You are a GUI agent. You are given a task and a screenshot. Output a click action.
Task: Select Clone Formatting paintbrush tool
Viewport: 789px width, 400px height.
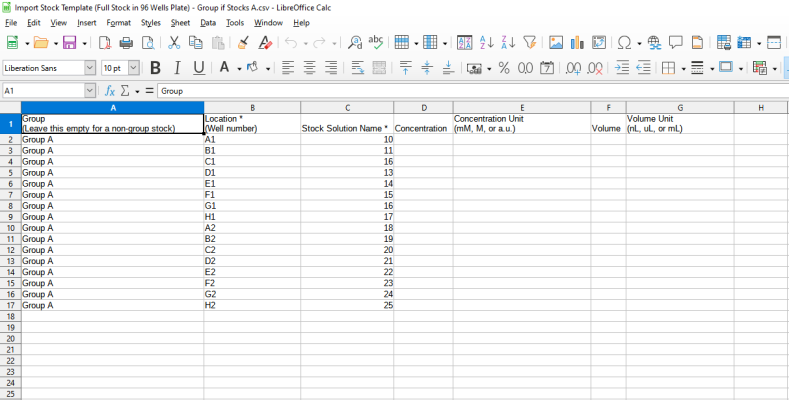(243, 43)
